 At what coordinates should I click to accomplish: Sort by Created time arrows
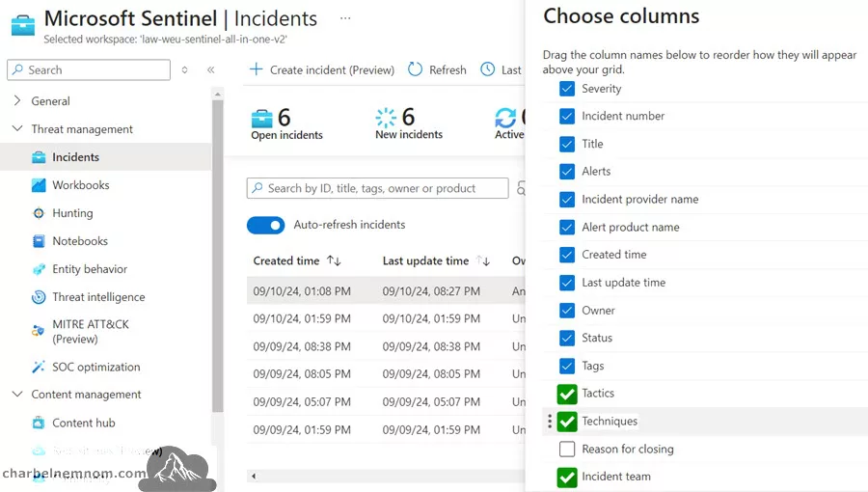[334, 260]
